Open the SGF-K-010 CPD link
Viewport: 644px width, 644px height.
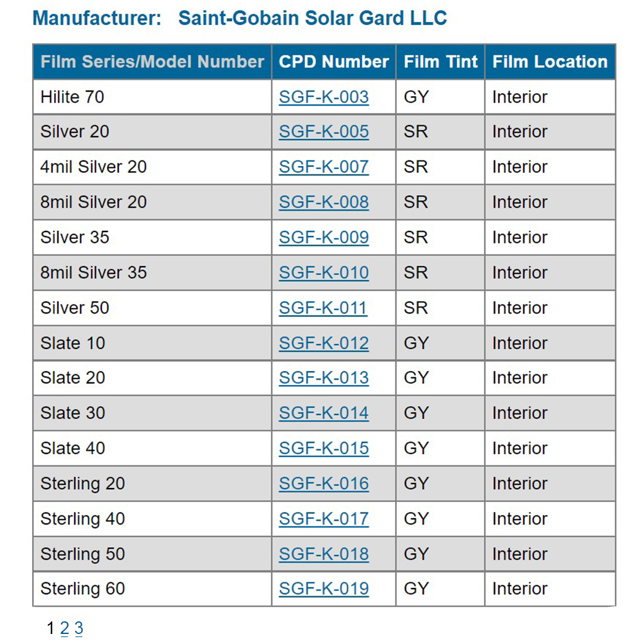coord(324,273)
